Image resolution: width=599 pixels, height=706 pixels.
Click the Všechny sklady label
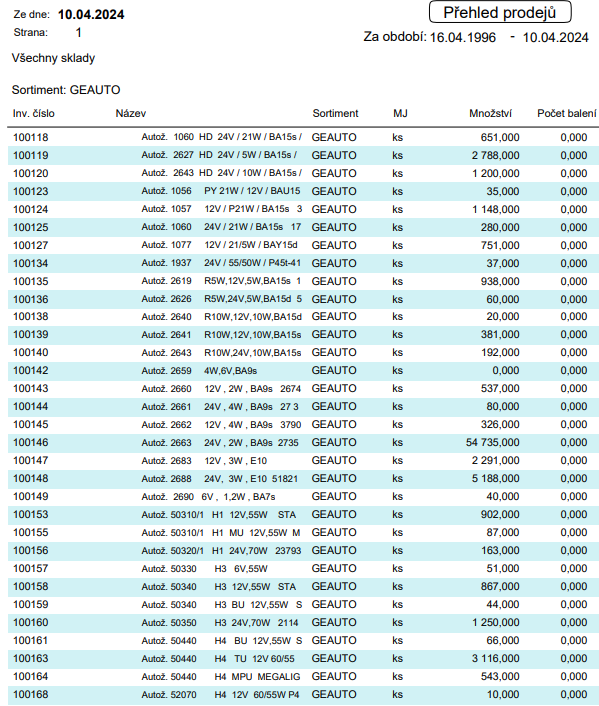pyautogui.click(x=53, y=58)
